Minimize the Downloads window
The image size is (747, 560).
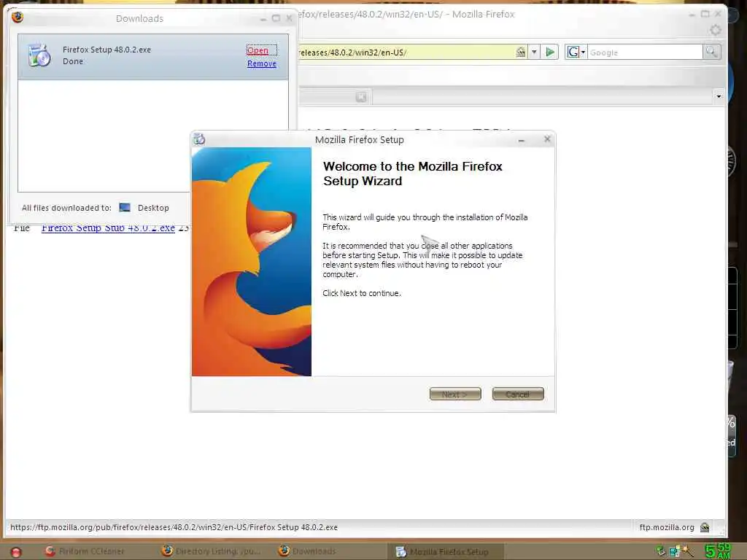click(263, 19)
